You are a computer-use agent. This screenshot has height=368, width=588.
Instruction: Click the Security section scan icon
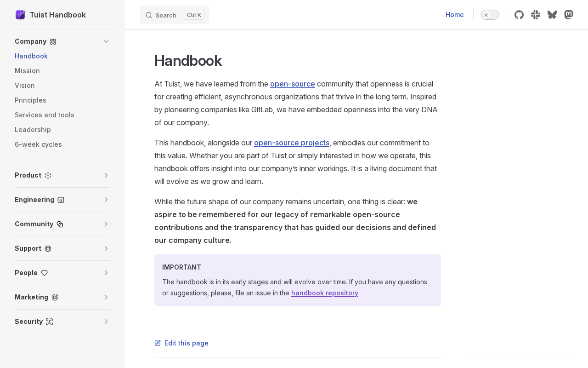(x=50, y=322)
